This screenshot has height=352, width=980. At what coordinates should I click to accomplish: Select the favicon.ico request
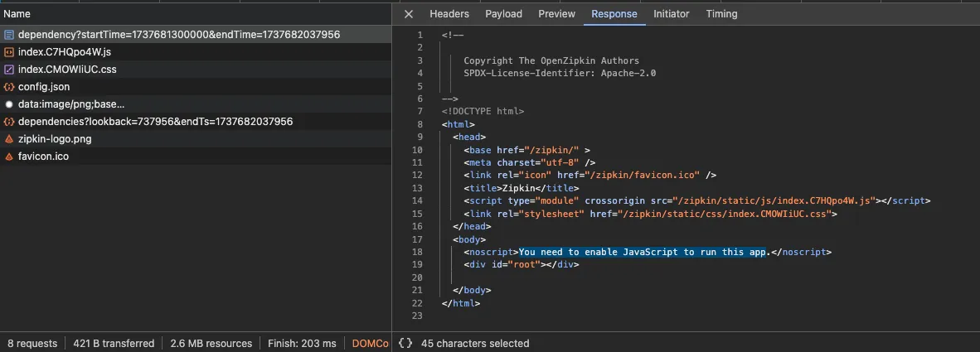pyautogui.click(x=196, y=157)
